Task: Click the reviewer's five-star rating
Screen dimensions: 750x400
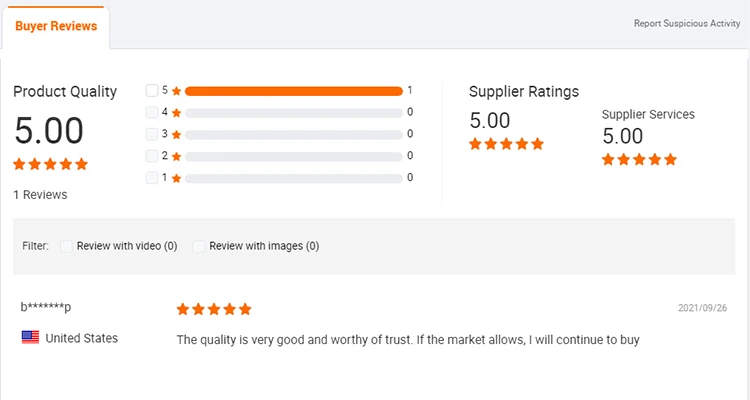Action: tap(214, 309)
